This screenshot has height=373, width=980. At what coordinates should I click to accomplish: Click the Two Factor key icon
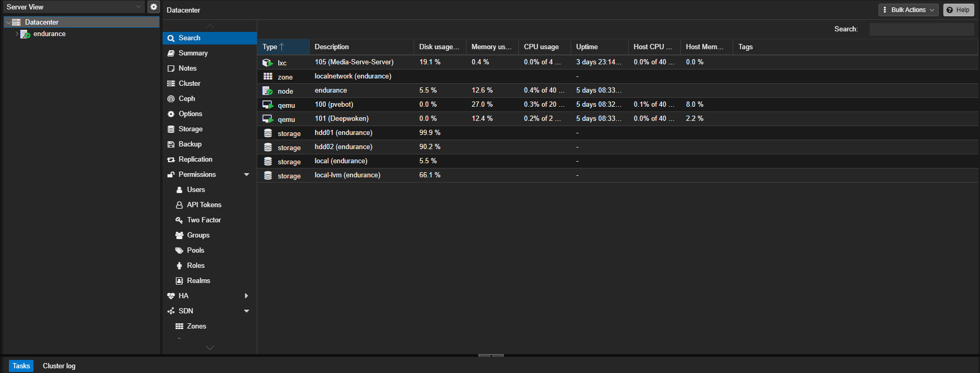click(x=179, y=220)
